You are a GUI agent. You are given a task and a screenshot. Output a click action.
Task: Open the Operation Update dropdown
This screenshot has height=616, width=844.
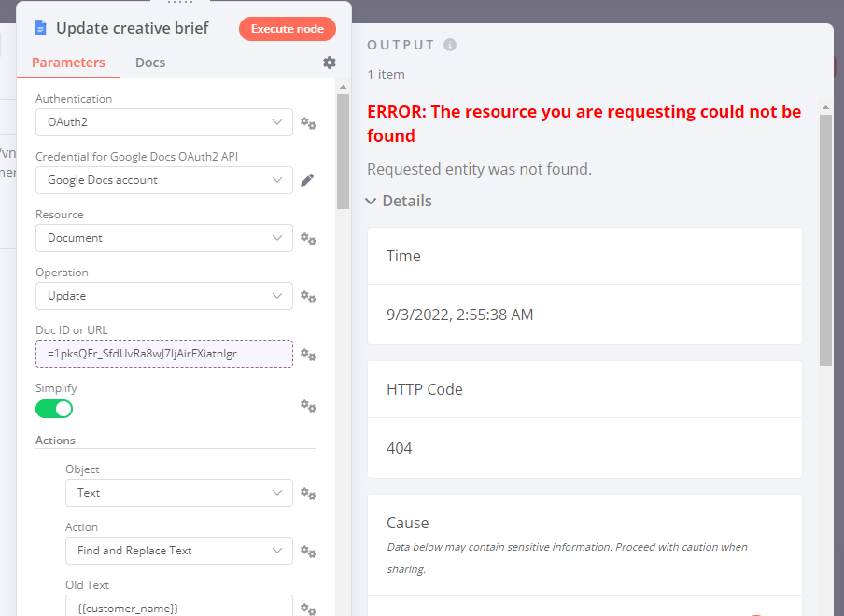click(x=163, y=296)
